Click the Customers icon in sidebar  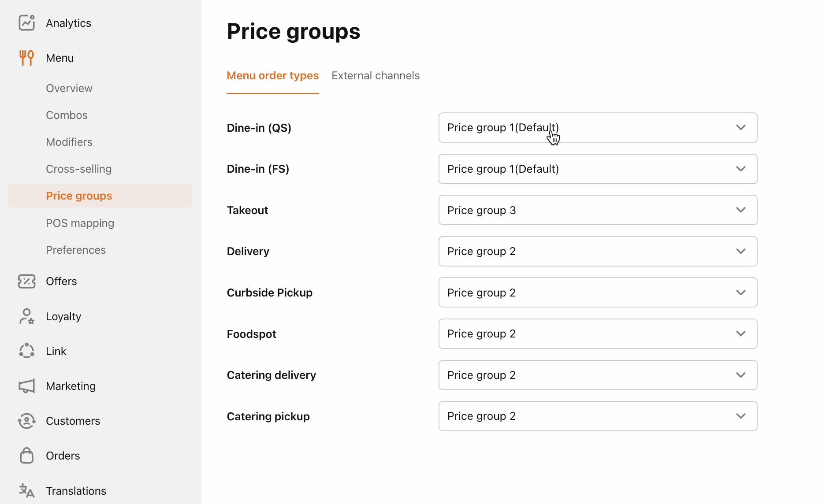pyautogui.click(x=26, y=421)
